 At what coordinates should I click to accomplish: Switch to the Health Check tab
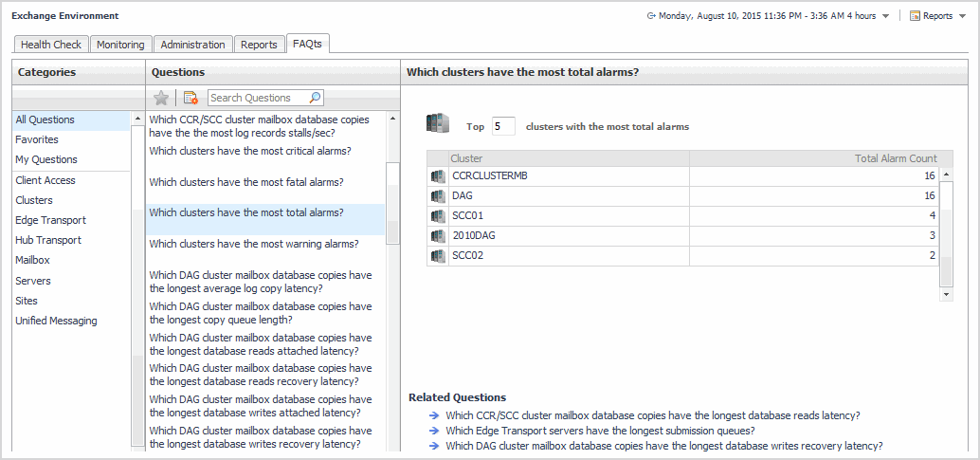51,45
